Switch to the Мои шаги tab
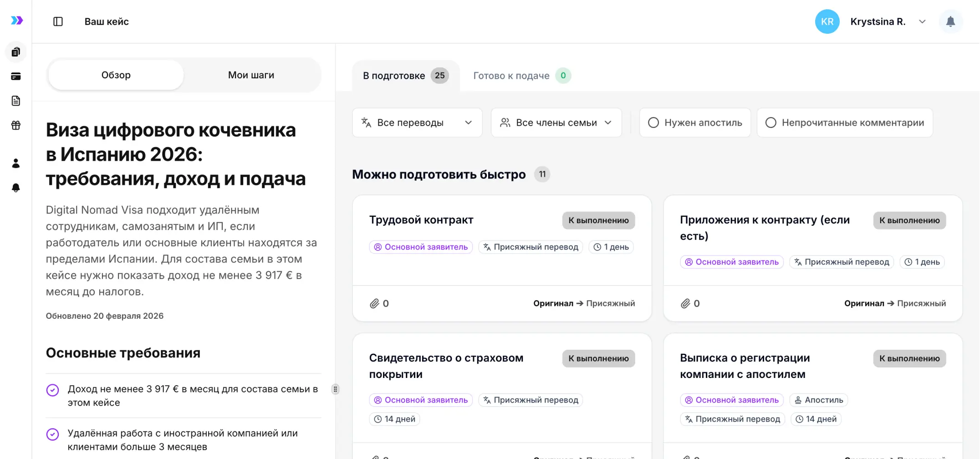This screenshot has width=980, height=459. pyautogui.click(x=251, y=75)
